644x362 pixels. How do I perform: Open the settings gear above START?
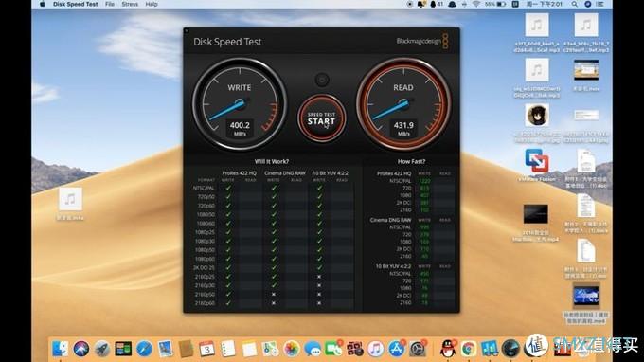[x=322, y=80]
